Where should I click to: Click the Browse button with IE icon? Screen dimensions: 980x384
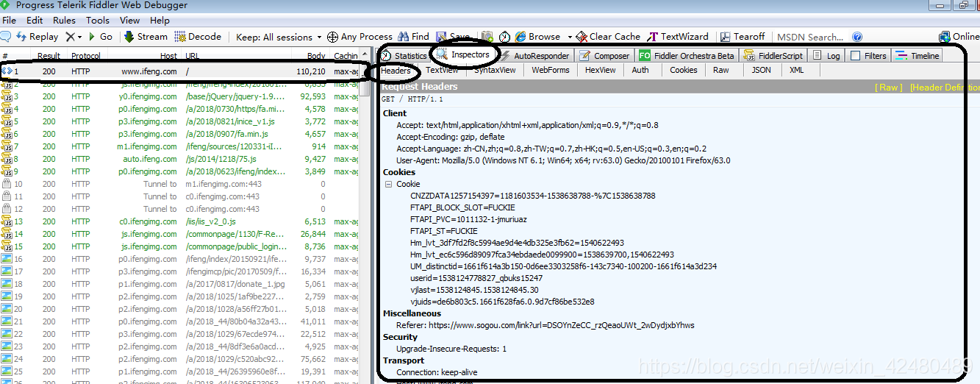pyautogui.click(x=537, y=37)
